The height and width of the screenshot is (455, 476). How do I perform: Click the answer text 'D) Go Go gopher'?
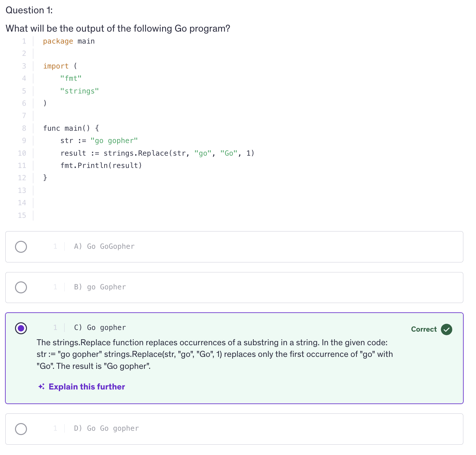106,428
